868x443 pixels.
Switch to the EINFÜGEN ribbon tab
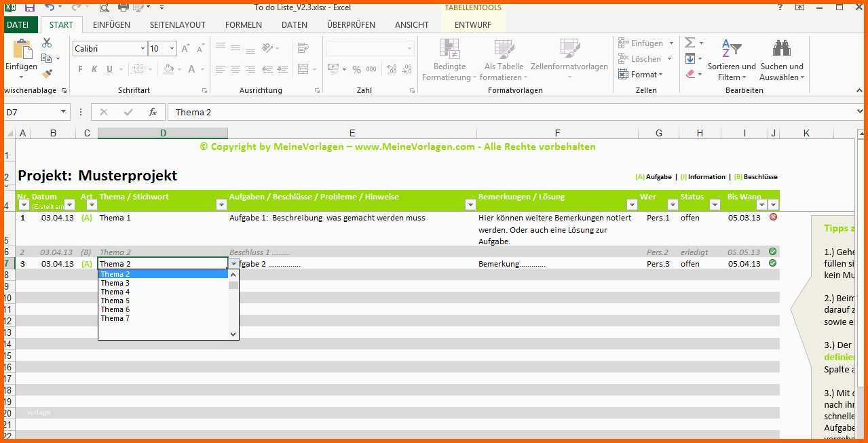tap(111, 24)
